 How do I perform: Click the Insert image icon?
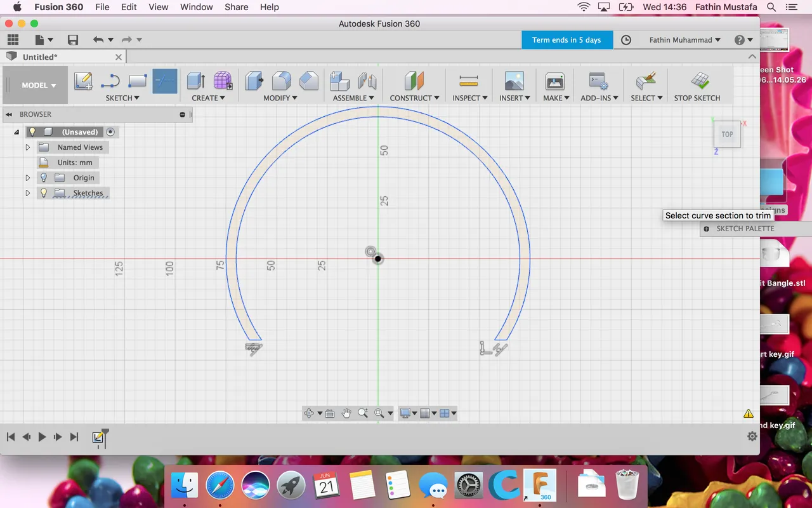pos(514,81)
